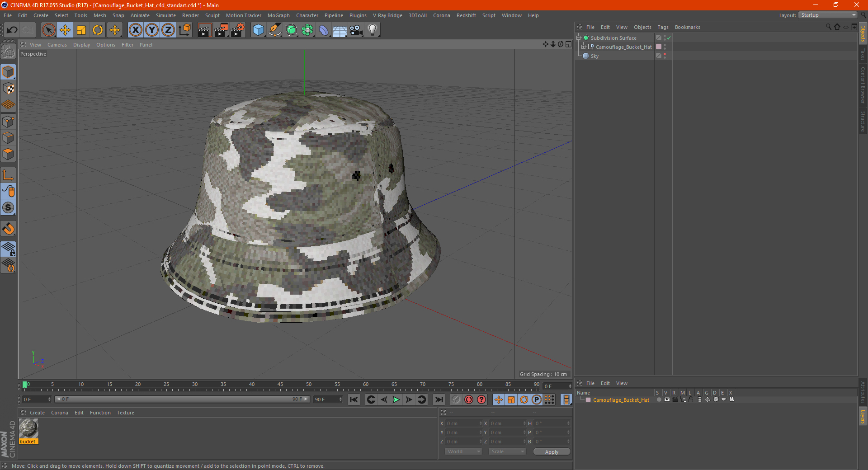
Task: Switch to the Content Browser tab
Action: point(863,85)
